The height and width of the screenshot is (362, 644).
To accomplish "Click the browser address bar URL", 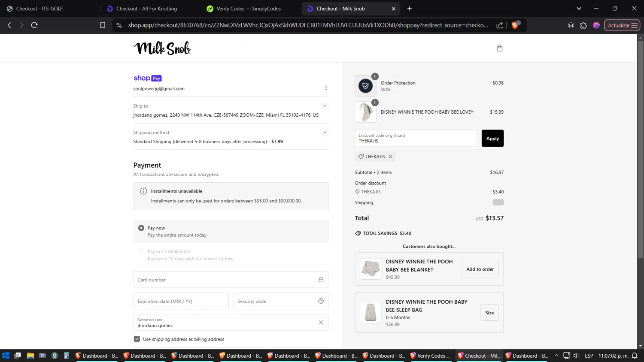I will (308, 25).
